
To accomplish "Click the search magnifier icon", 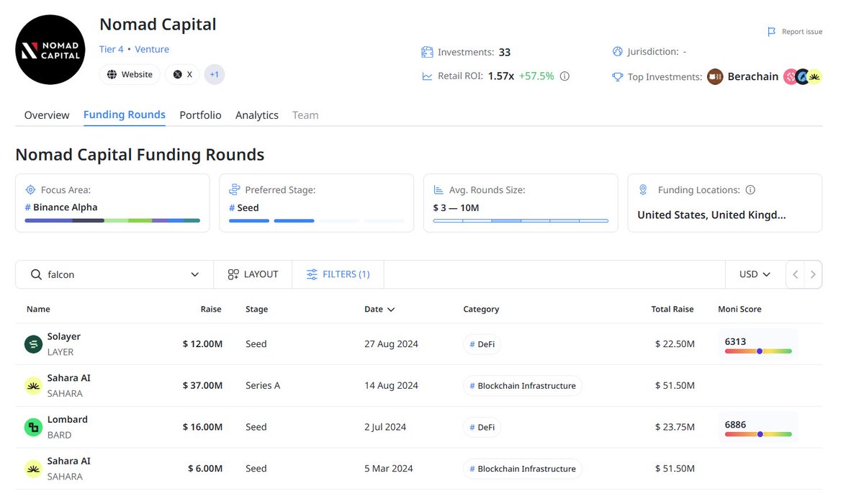I will tap(36, 274).
